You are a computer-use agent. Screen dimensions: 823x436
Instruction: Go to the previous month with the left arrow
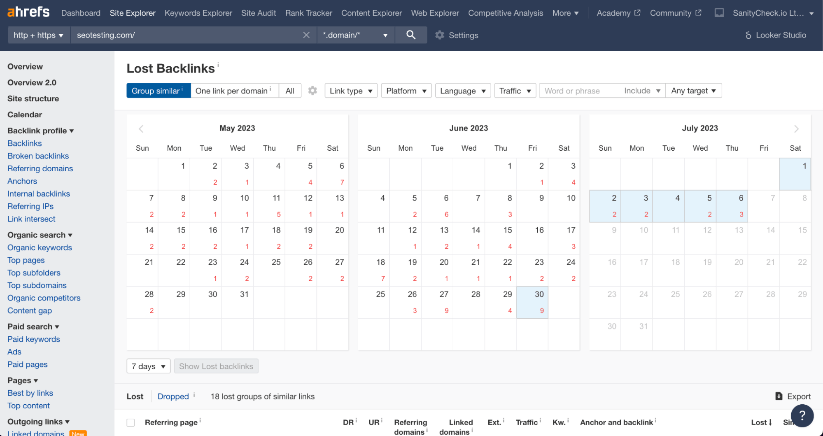[x=141, y=128]
